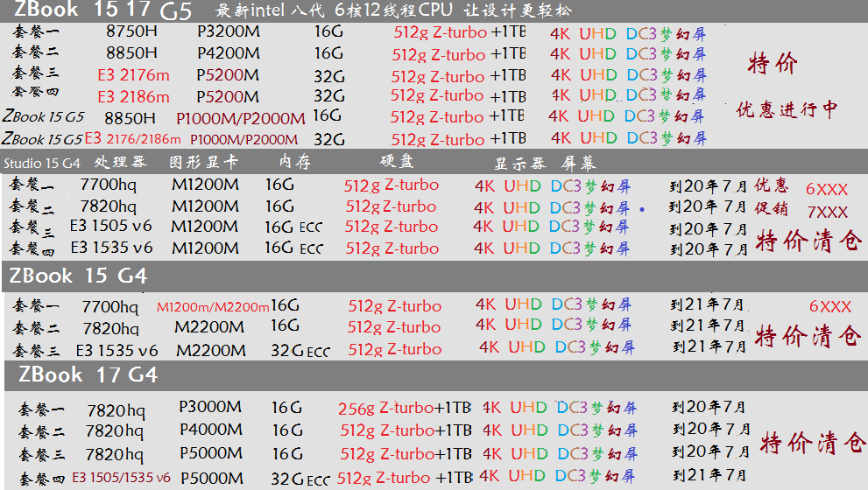Screen dimensions: 868x490
Task: Click the 'ZBook 15 G4' section heading
Action: click(x=78, y=276)
